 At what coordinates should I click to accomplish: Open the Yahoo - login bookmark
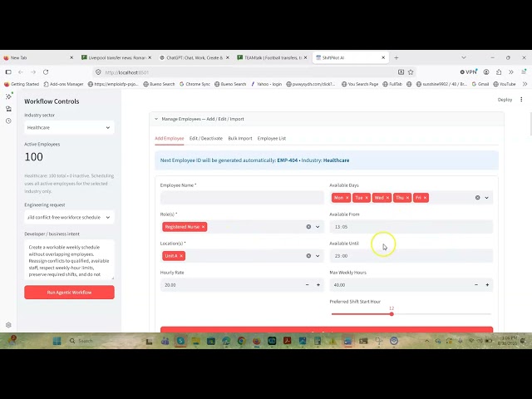266,84
